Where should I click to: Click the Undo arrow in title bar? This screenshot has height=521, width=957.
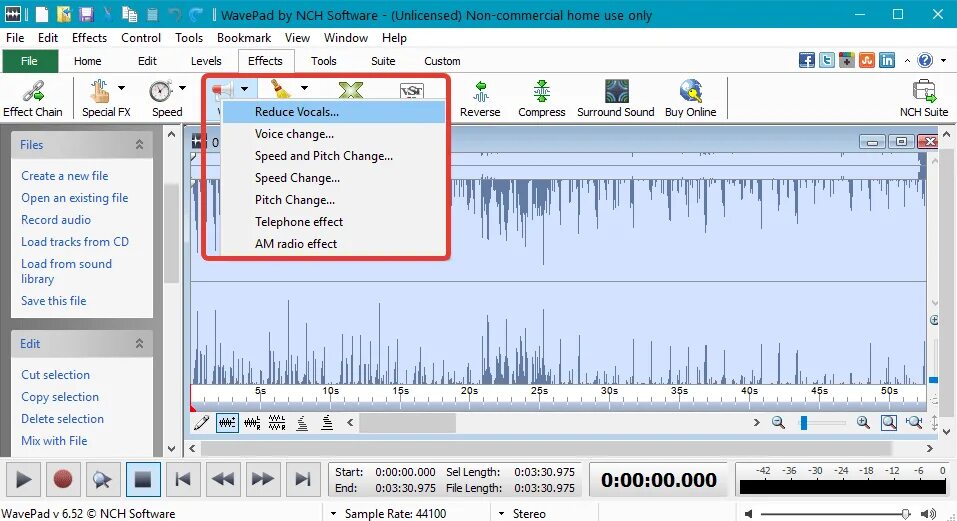(175, 14)
